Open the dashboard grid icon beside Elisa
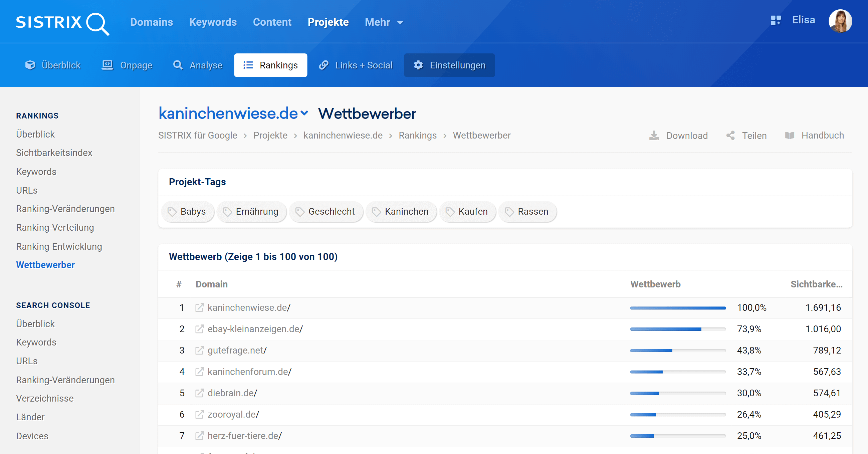Viewport: 868px width, 454px height. coord(775,20)
